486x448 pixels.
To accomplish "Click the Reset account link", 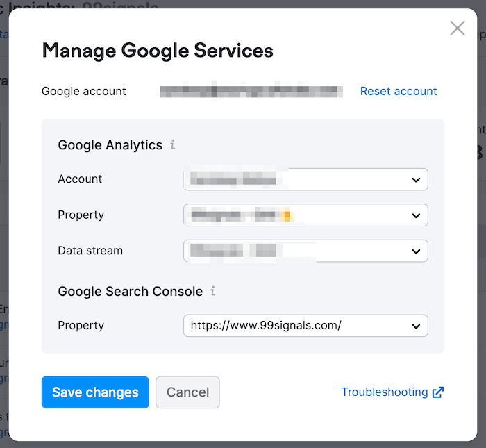I will click(399, 91).
